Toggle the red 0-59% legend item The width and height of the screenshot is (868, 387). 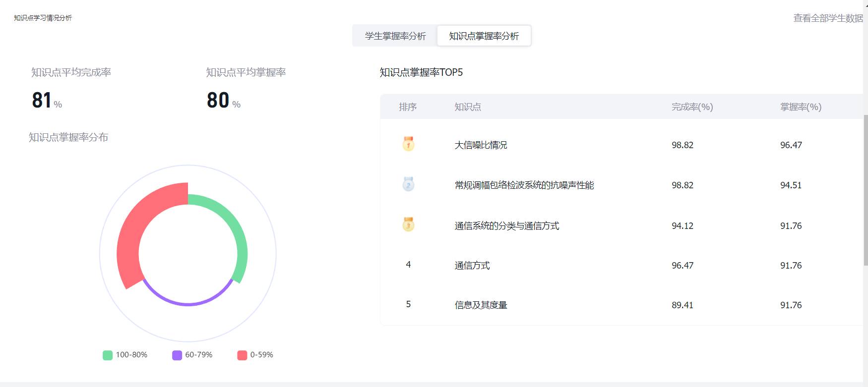[255, 355]
